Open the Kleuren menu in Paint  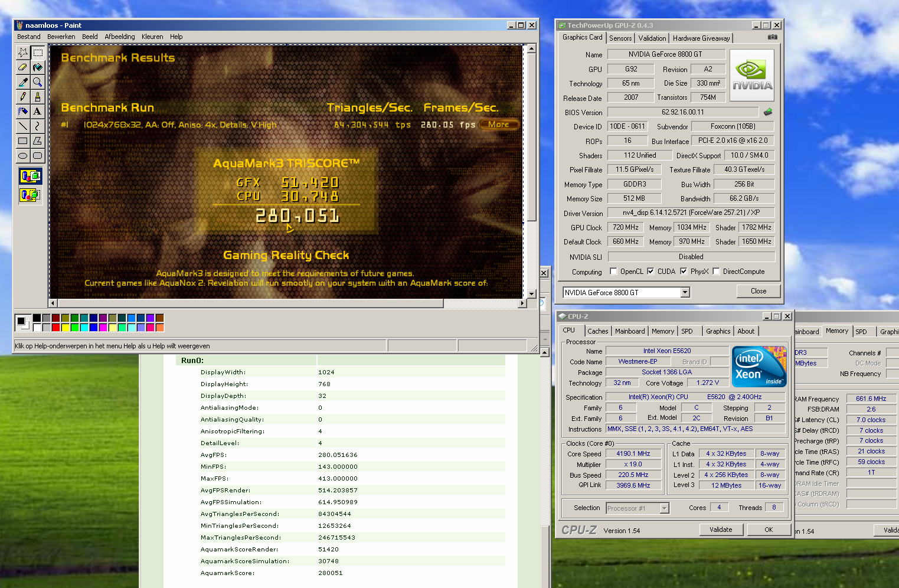point(152,37)
